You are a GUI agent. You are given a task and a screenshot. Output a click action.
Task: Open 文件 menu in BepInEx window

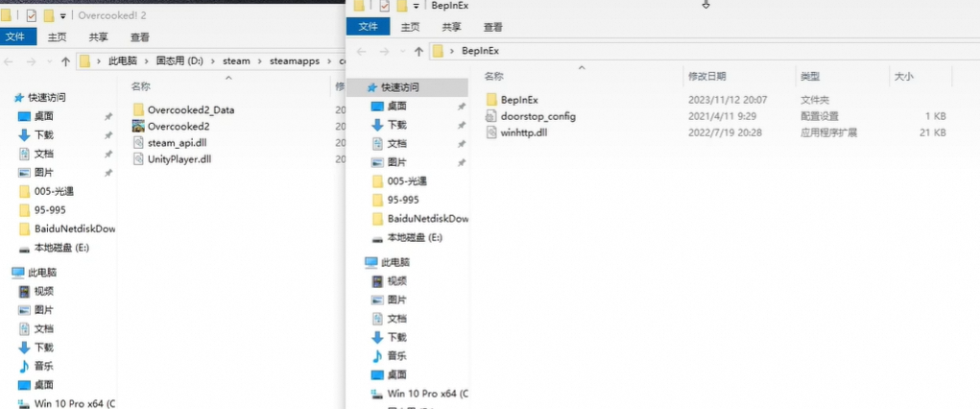pos(369,27)
